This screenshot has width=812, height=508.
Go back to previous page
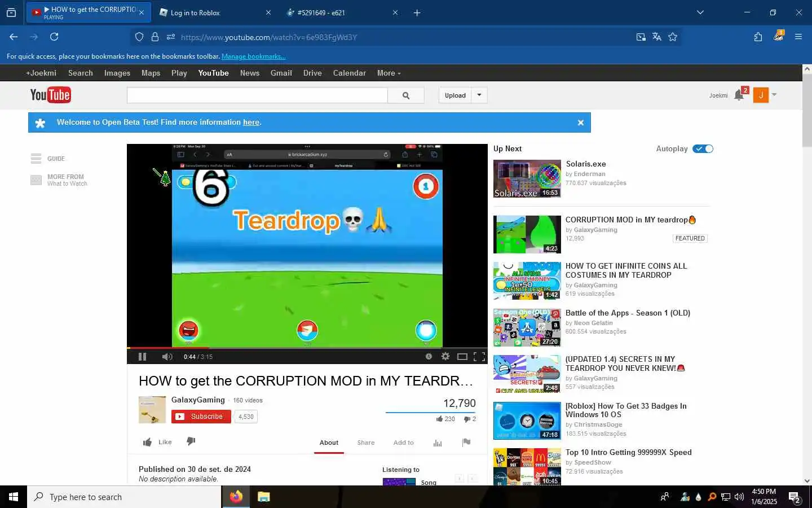(x=14, y=37)
